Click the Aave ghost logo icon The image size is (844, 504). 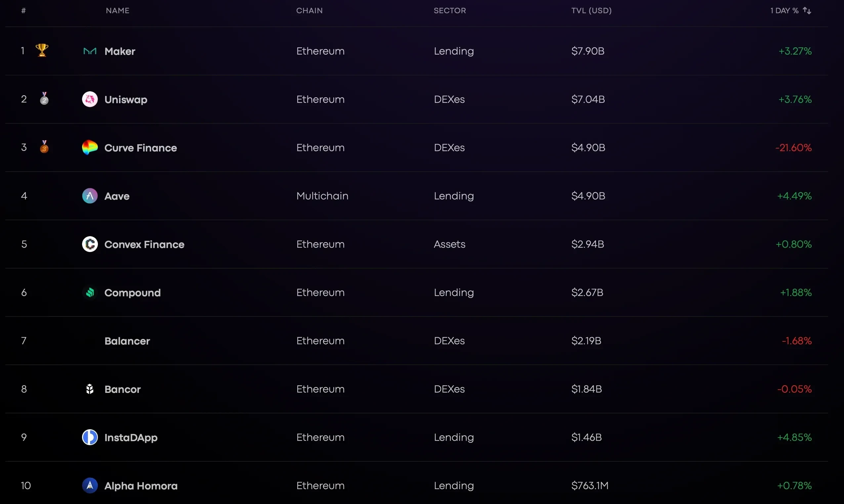click(90, 196)
